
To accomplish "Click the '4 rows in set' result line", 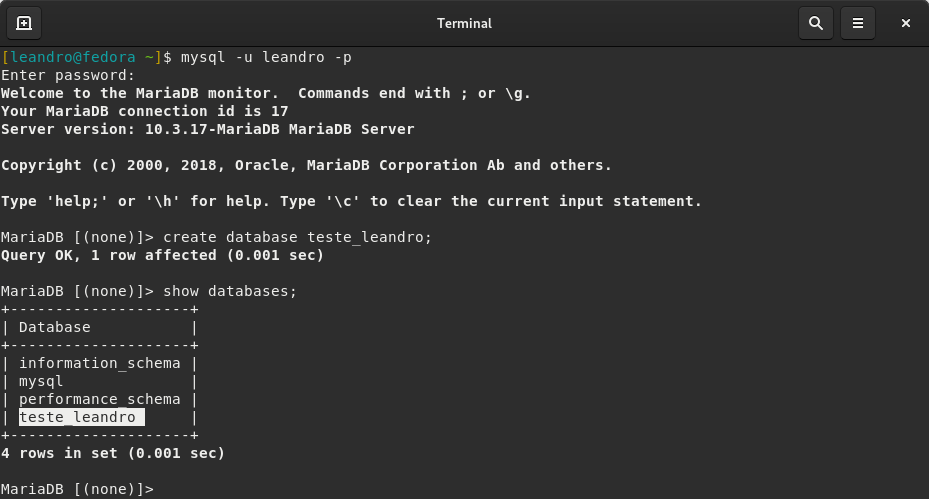I will coord(113,453).
